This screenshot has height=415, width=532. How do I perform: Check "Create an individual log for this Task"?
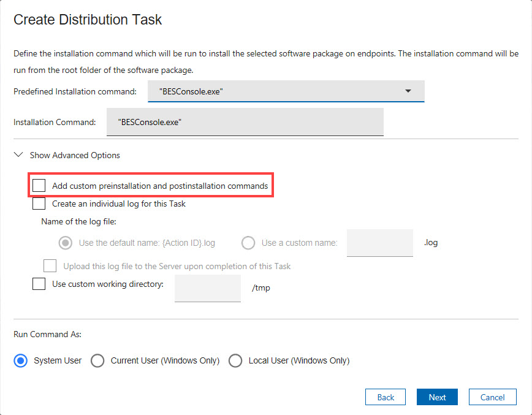39,203
